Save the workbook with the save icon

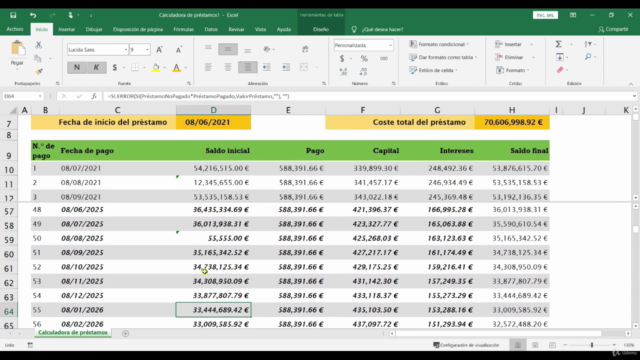tap(13, 15)
